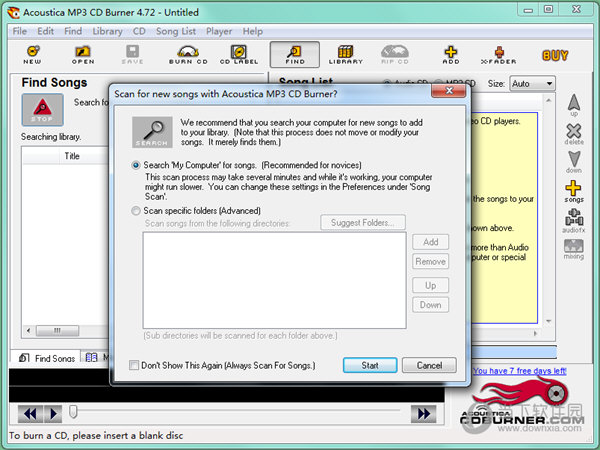
Task: Click the Open toolbar icon
Action: 83,55
